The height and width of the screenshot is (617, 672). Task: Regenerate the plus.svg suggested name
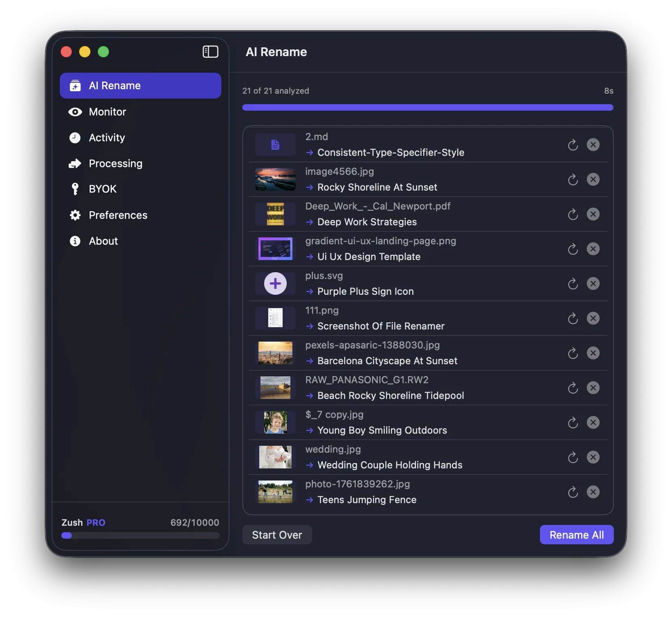click(573, 284)
